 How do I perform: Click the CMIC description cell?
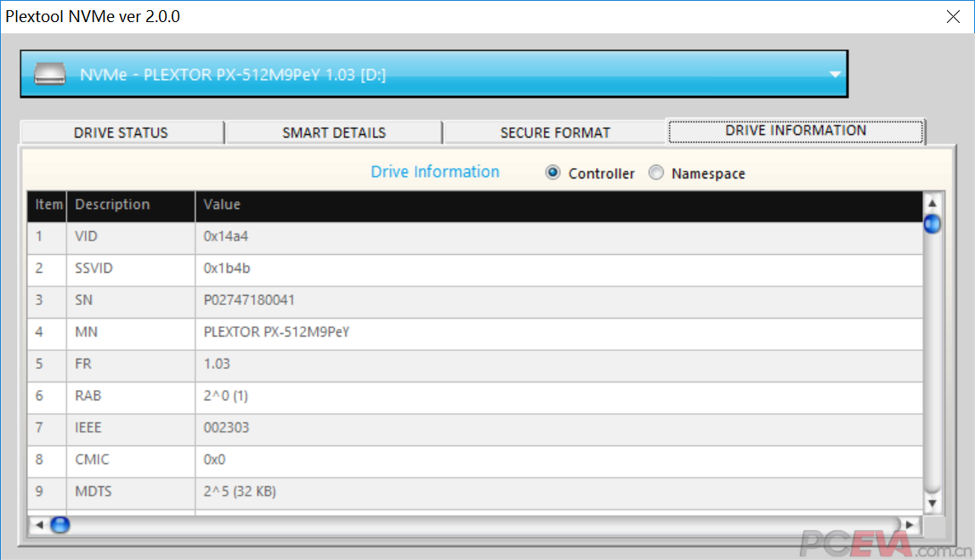tap(131, 460)
